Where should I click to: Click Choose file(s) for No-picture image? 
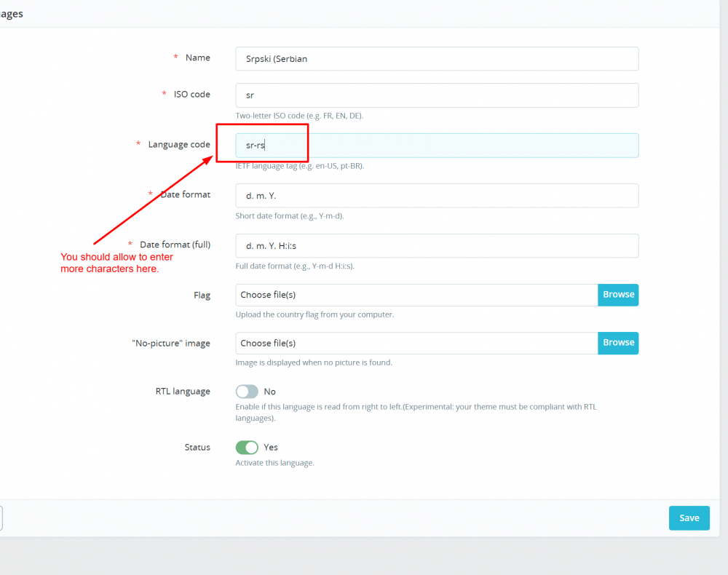pos(415,343)
